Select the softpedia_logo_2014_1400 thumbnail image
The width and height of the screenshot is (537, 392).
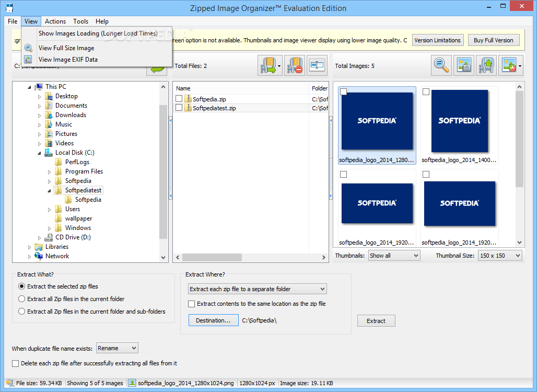pos(459,121)
